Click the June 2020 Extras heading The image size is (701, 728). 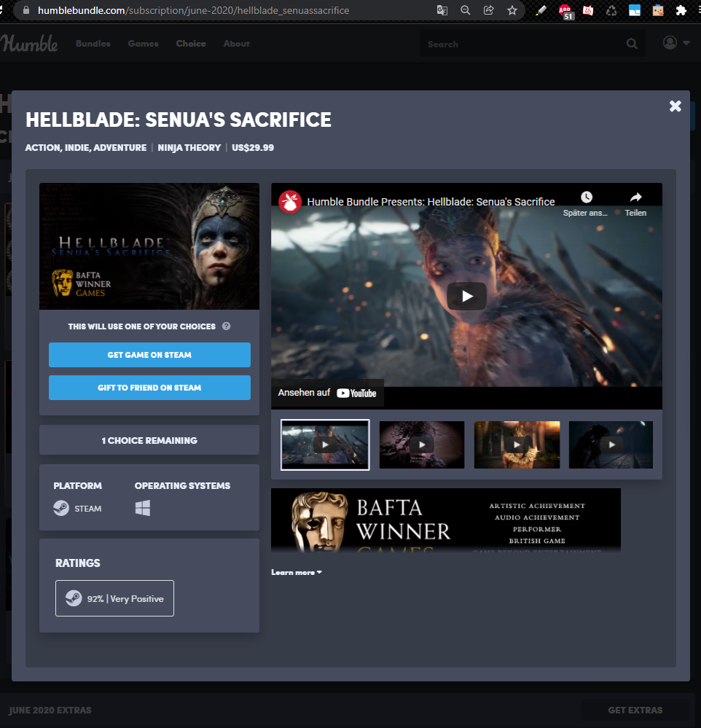50,711
